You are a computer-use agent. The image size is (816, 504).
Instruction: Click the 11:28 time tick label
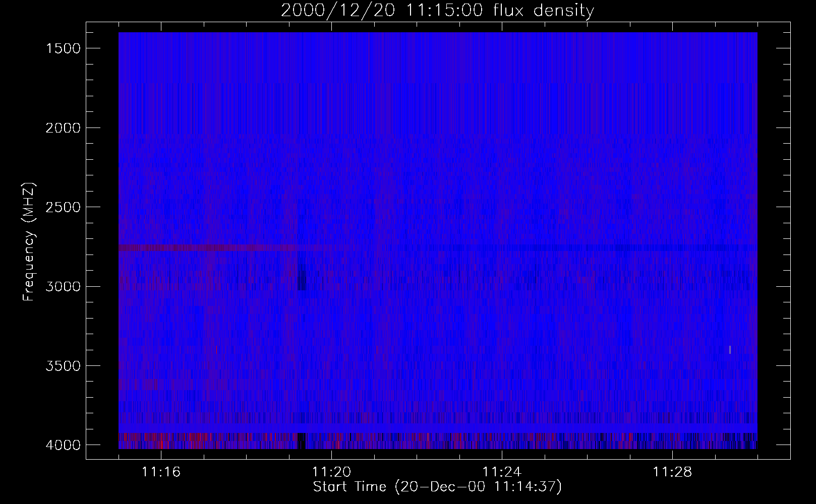tap(672, 472)
